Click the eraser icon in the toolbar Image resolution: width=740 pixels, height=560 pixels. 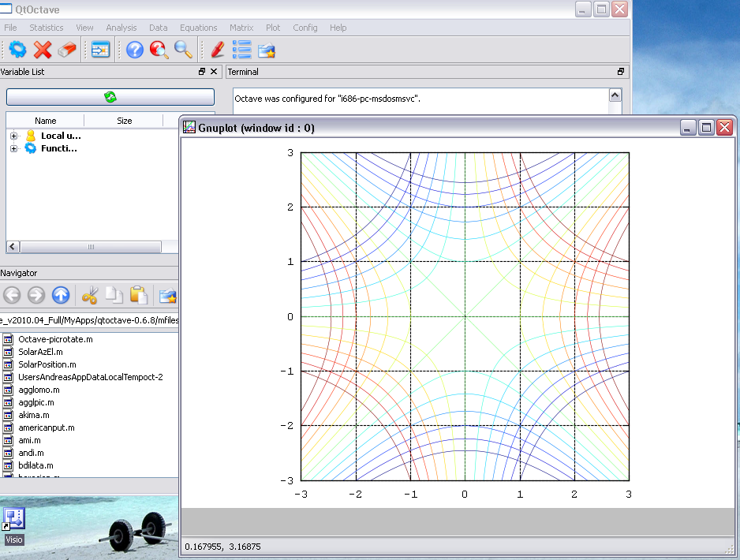(x=67, y=50)
